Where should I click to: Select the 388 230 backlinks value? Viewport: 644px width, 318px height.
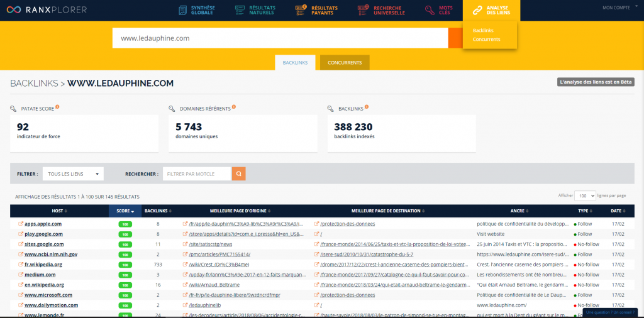(353, 127)
